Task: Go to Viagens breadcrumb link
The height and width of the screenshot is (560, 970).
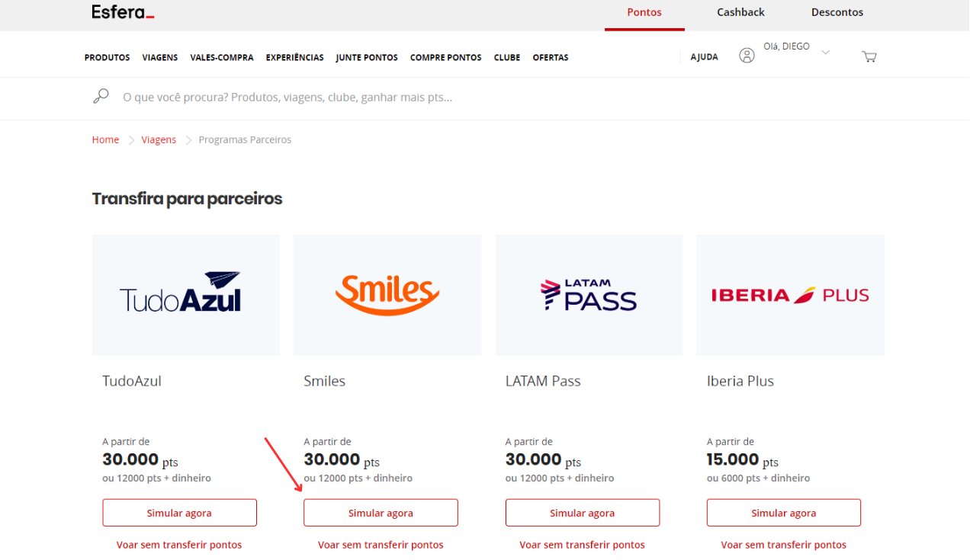Action: click(x=159, y=139)
